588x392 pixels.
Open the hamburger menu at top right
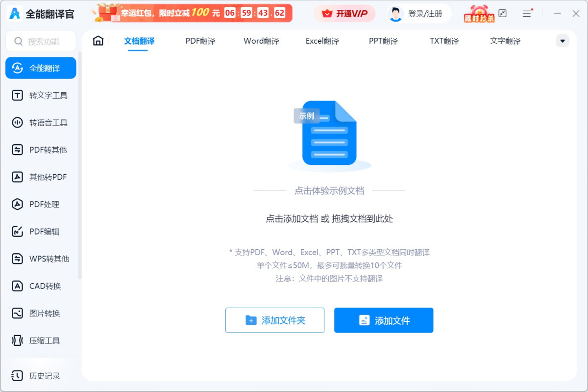(x=527, y=14)
